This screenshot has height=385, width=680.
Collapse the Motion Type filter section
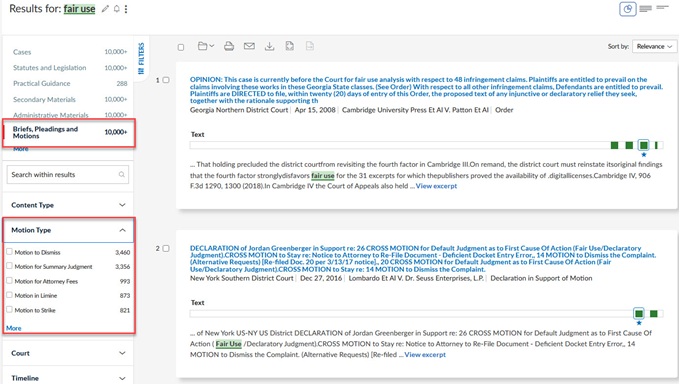tap(68, 230)
